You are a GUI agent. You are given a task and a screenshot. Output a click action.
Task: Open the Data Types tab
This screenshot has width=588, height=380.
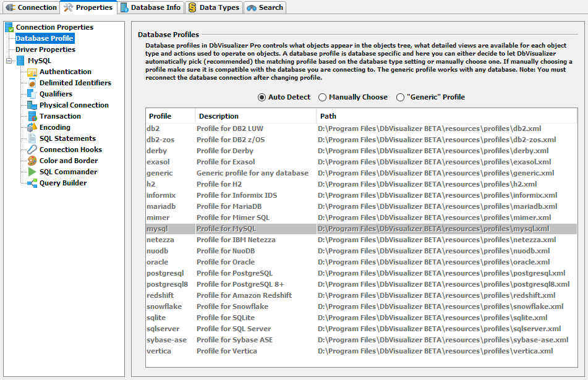point(213,7)
